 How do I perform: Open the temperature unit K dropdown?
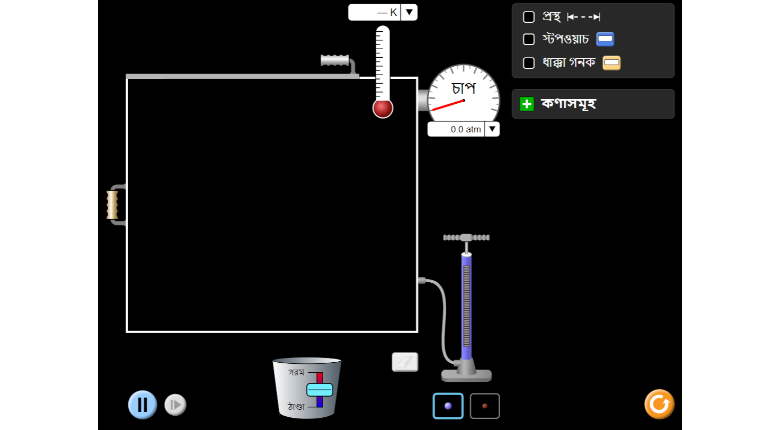tap(409, 12)
